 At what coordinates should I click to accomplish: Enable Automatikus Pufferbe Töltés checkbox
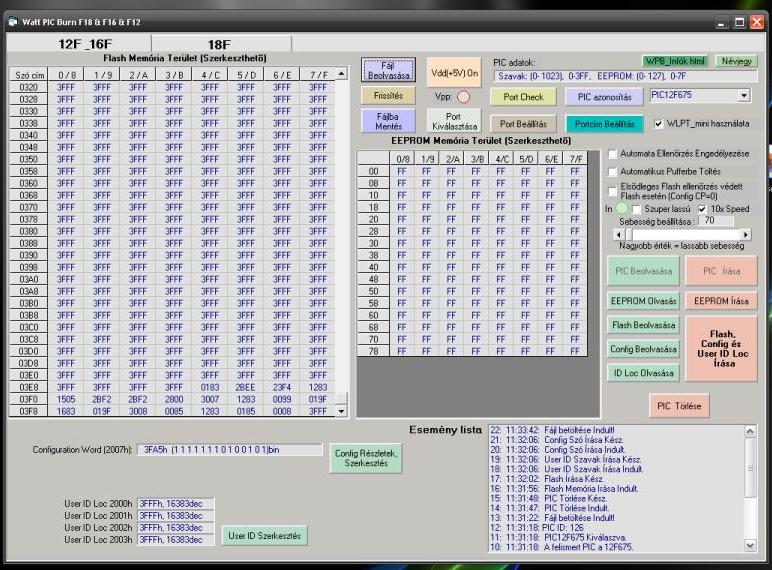(612, 172)
